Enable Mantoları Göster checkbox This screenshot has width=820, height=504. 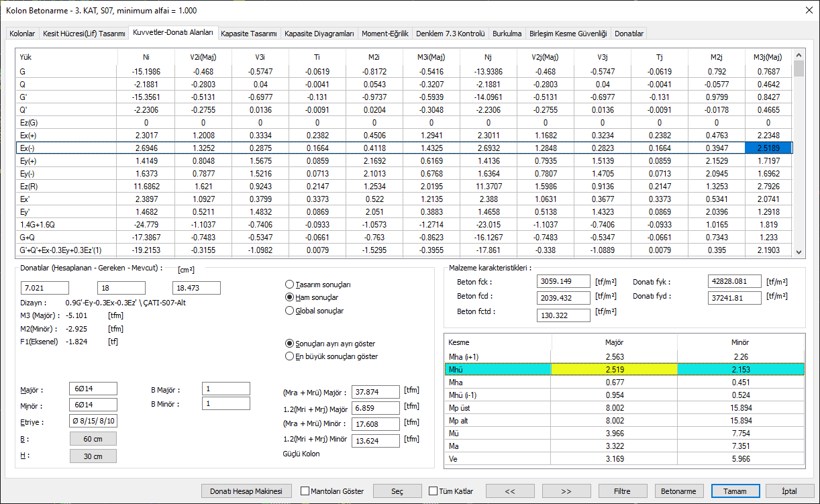pyautogui.click(x=305, y=491)
